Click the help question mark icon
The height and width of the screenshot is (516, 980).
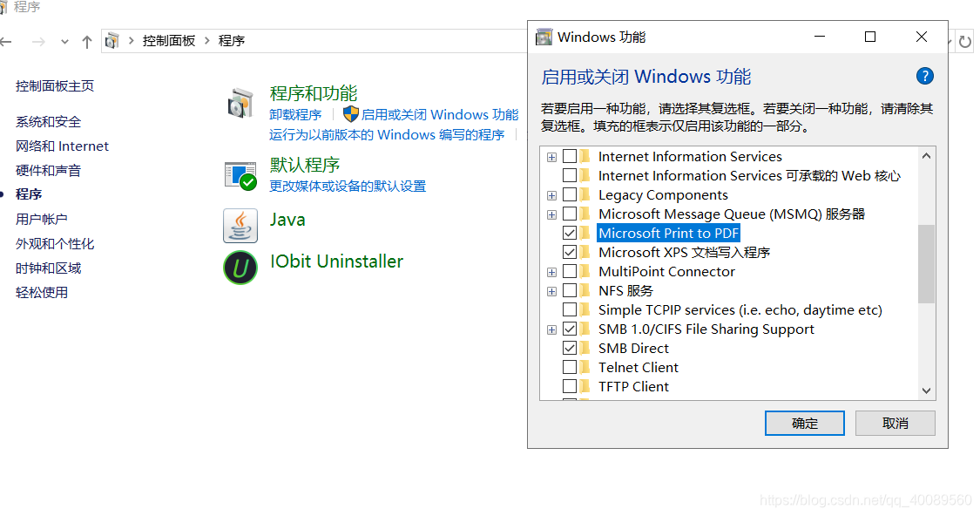(925, 77)
